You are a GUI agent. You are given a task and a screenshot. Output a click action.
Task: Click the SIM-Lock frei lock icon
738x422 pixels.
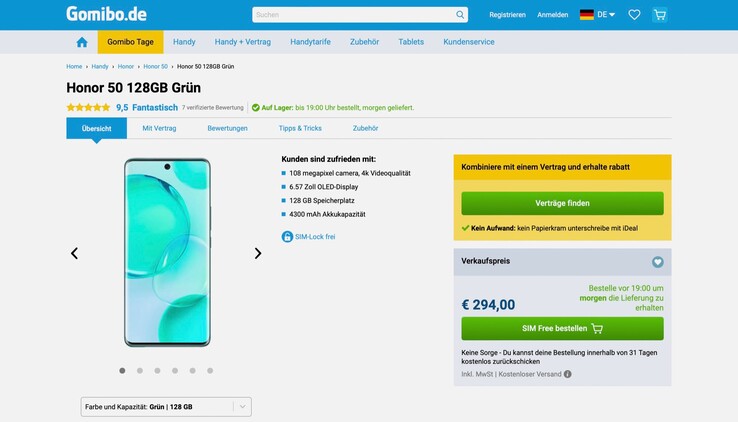click(288, 236)
